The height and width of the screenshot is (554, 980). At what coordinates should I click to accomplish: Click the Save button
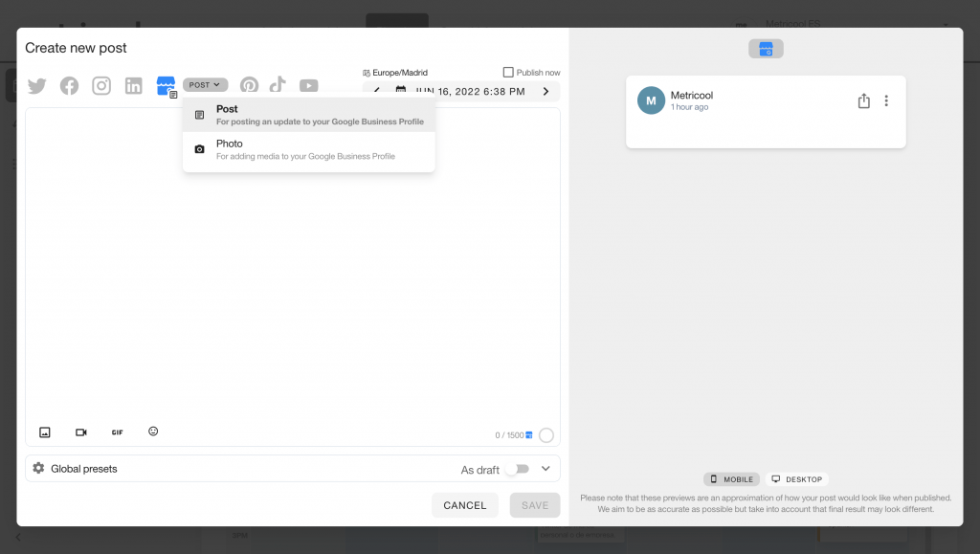click(535, 505)
